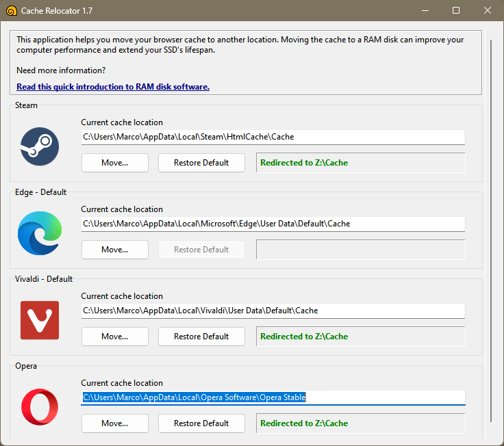
Task: Click the Vivaldi - Default group label
Action: tap(44, 279)
